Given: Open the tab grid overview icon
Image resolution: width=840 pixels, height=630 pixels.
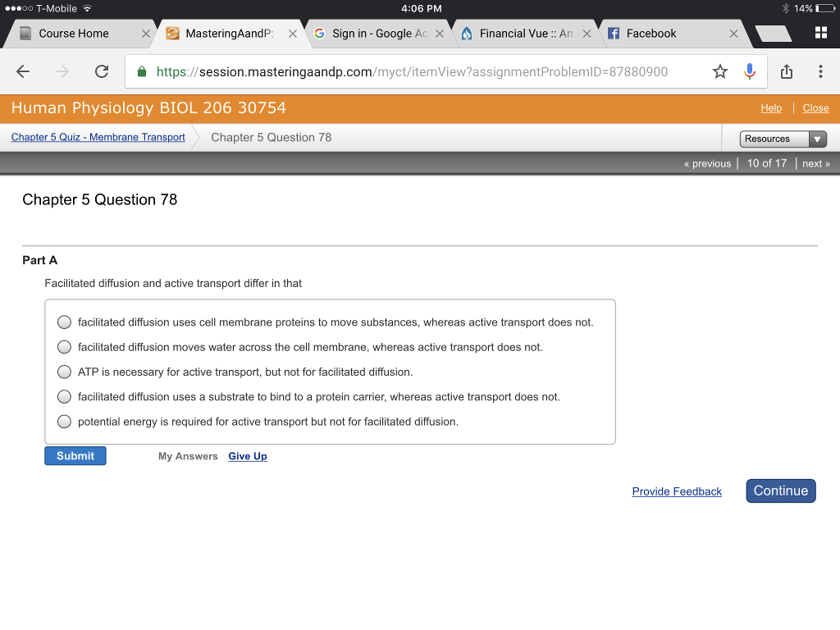Looking at the screenshot, I should pos(820,33).
